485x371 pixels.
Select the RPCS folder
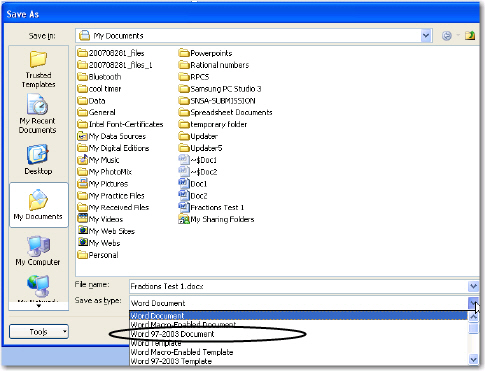coord(194,77)
